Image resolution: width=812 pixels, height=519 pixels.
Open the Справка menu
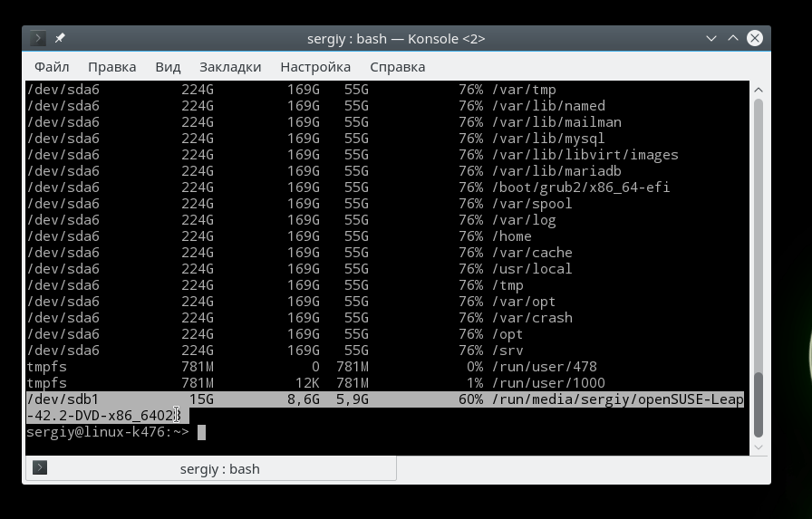397,67
